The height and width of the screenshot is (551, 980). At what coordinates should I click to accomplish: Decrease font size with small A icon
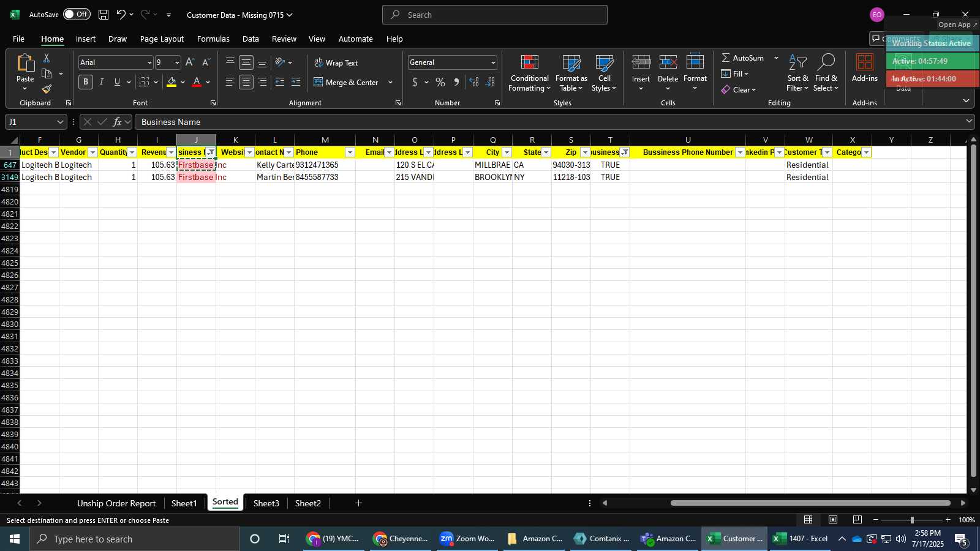(206, 62)
